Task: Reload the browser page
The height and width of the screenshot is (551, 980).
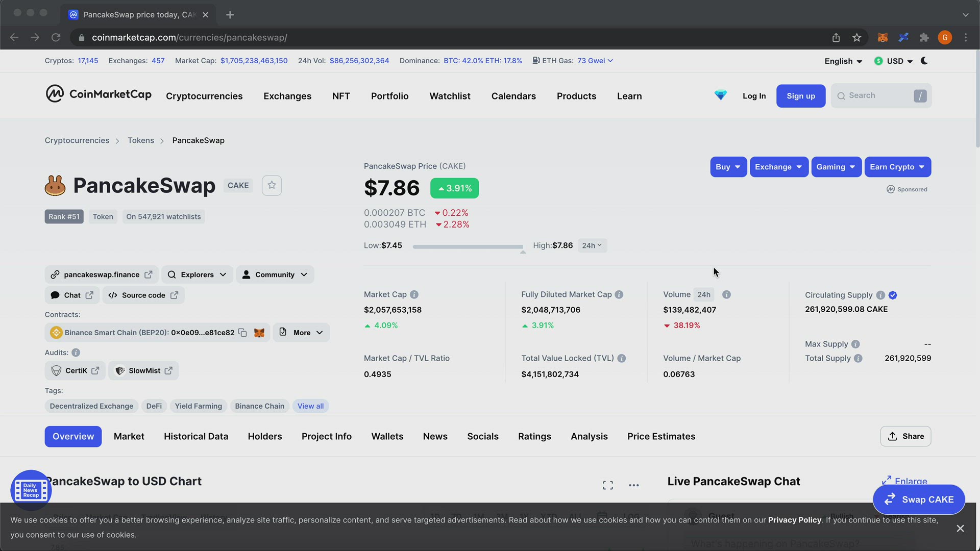Action: click(x=56, y=37)
